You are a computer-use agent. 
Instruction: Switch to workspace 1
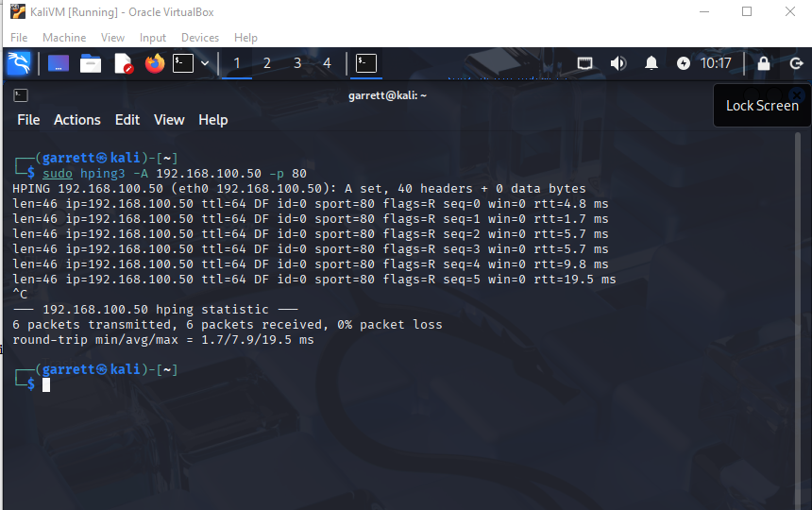coord(237,63)
